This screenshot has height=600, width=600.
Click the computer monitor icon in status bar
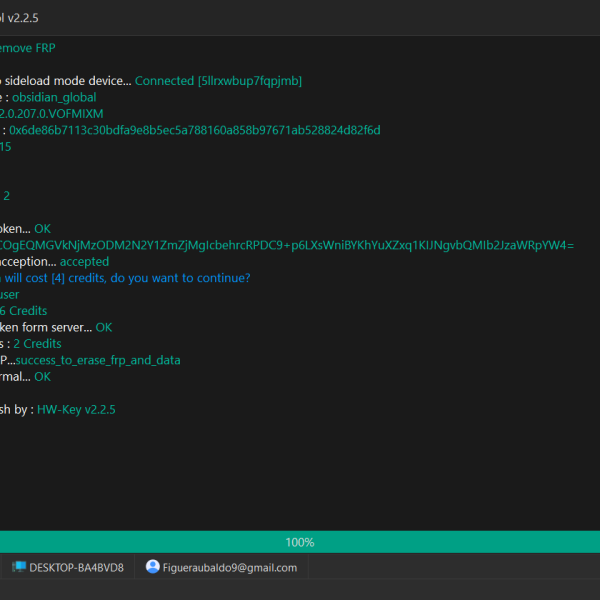[19, 567]
